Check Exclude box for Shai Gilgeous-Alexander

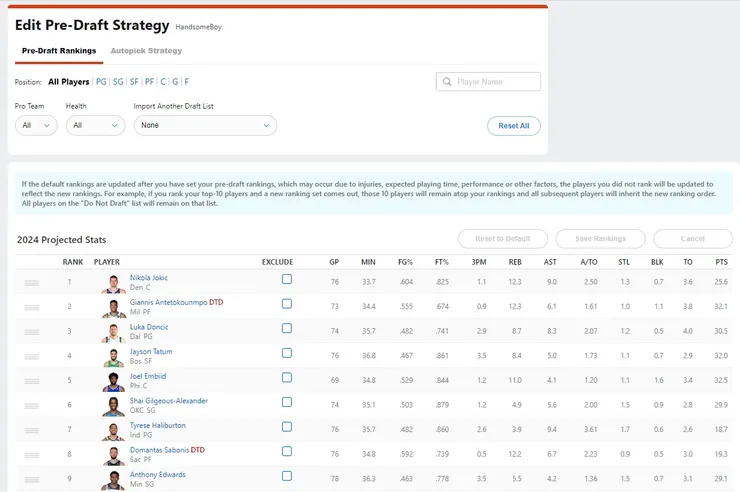[x=287, y=402]
